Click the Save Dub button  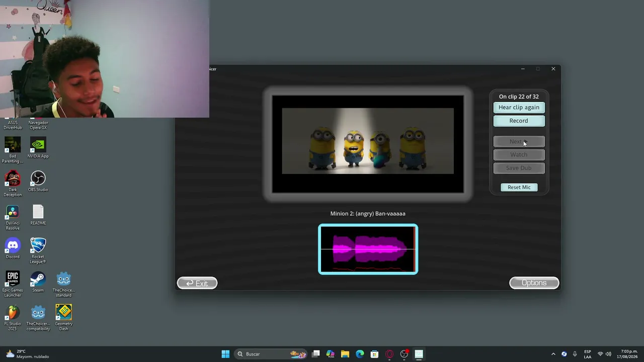(519, 168)
